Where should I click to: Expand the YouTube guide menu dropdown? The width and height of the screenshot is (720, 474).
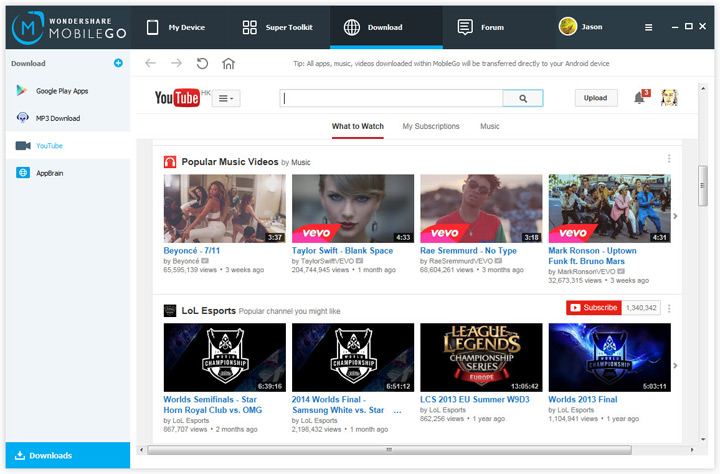[226, 98]
